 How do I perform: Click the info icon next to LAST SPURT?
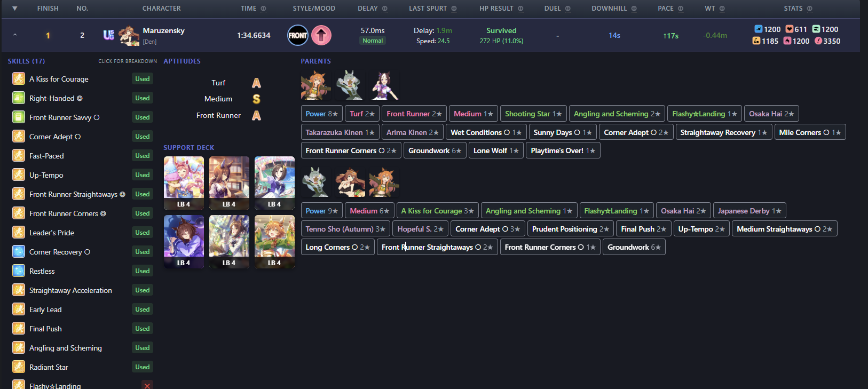[454, 9]
